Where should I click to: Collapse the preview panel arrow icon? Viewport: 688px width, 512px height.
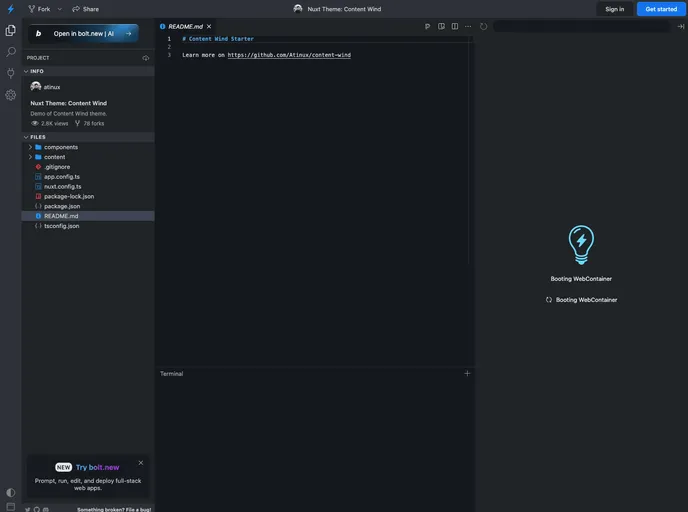pos(681,26)
